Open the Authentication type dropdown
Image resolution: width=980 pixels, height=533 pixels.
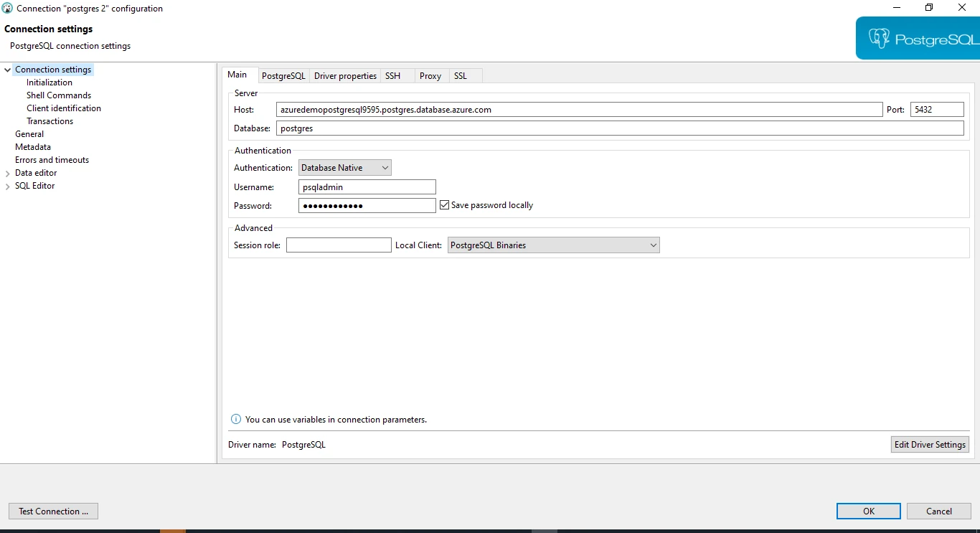point(386,167)
